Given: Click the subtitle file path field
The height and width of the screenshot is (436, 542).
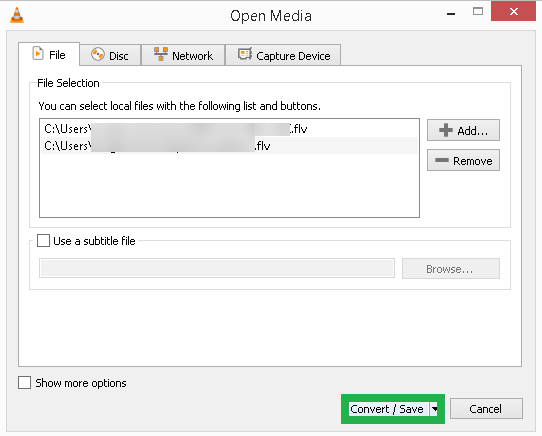Looking at the screenshot, I should (x=217, y=268).
